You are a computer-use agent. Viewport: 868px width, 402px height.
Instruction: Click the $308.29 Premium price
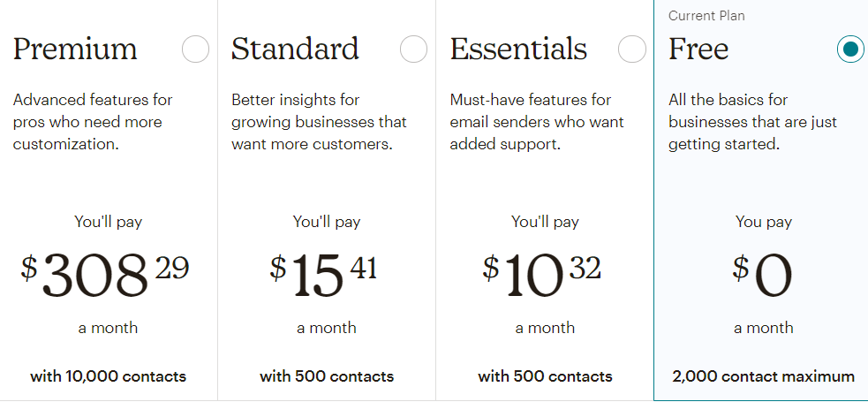105,274
